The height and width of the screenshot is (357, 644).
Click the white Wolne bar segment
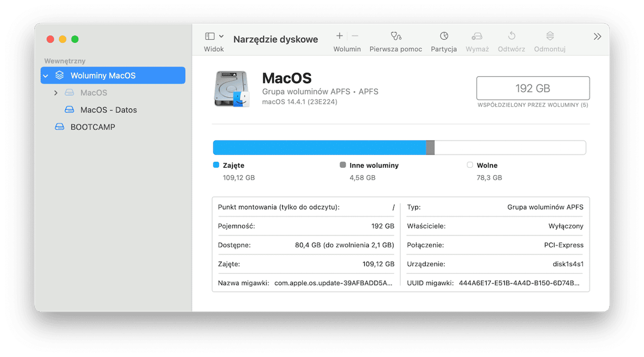(510, 148)
